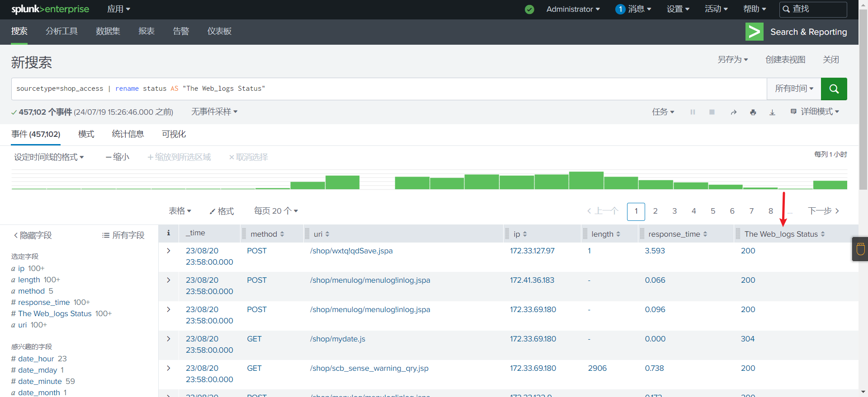
Task: Click the green health status checkmark icon
Action: pos(529,9)
